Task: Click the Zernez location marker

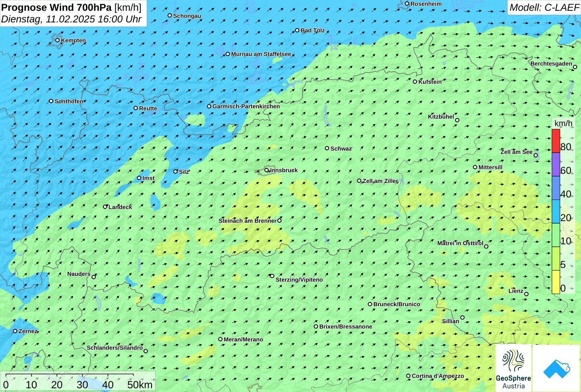Action: [15, 331]
